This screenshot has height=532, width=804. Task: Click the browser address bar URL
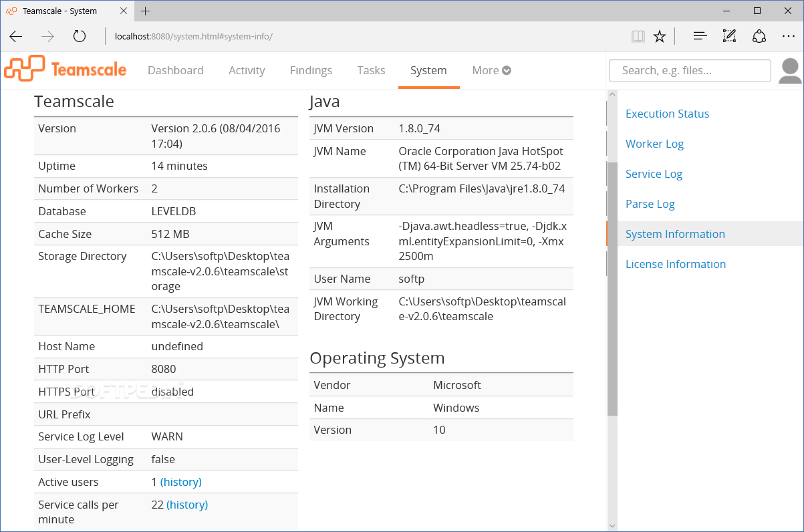coord(193,37)
